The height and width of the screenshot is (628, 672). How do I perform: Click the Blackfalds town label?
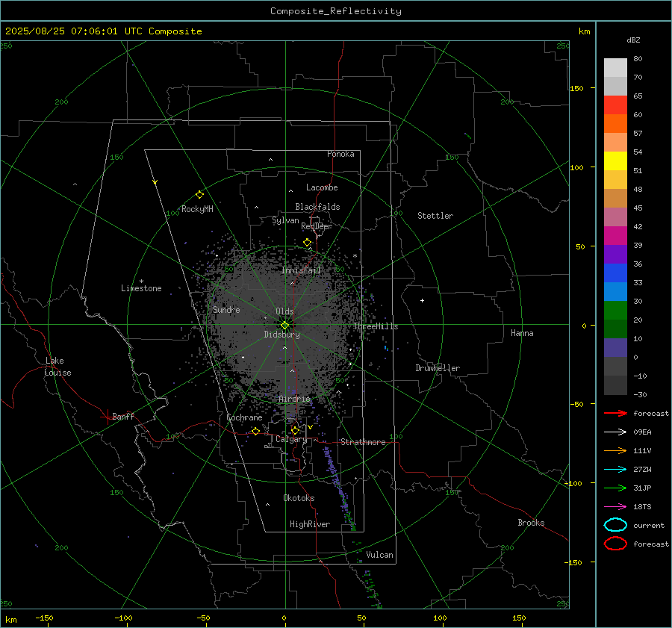317,207
